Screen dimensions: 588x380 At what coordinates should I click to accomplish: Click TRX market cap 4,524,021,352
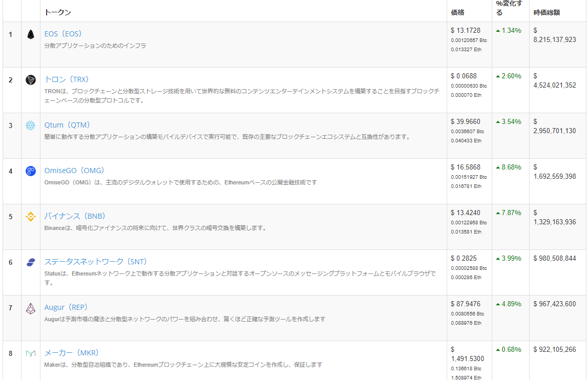pos(555,85)
